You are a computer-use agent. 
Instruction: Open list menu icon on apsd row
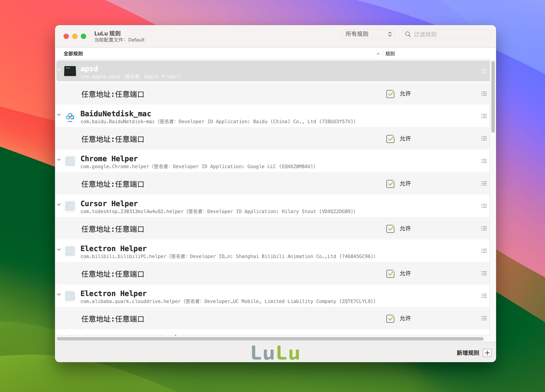pyautogui.click(x=484, y=71)
